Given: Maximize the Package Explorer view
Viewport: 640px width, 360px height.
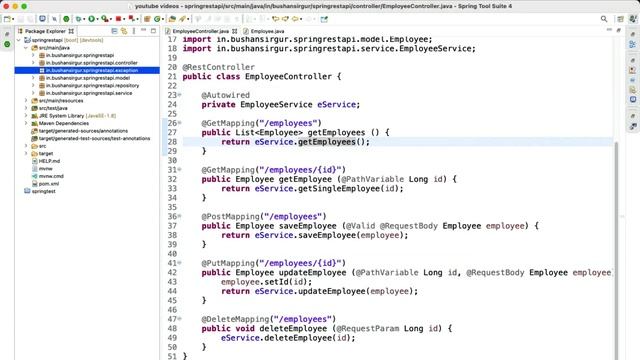Looking at the screenshot, I should tap(153, 31).
